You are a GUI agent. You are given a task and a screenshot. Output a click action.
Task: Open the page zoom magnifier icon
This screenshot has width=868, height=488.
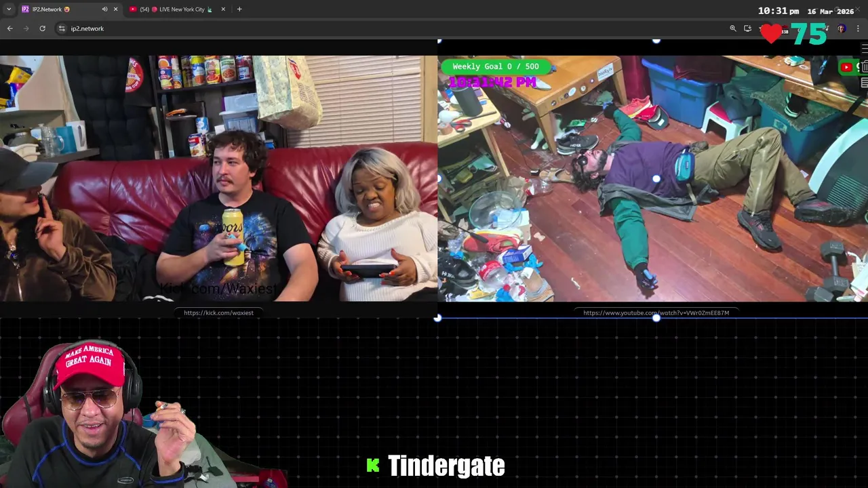(732, 28)
